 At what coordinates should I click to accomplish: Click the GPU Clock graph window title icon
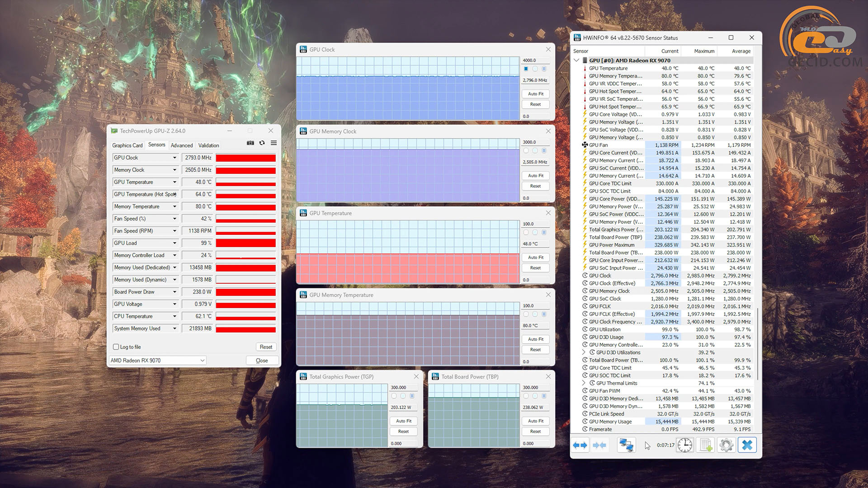click(x=303, y=50)
